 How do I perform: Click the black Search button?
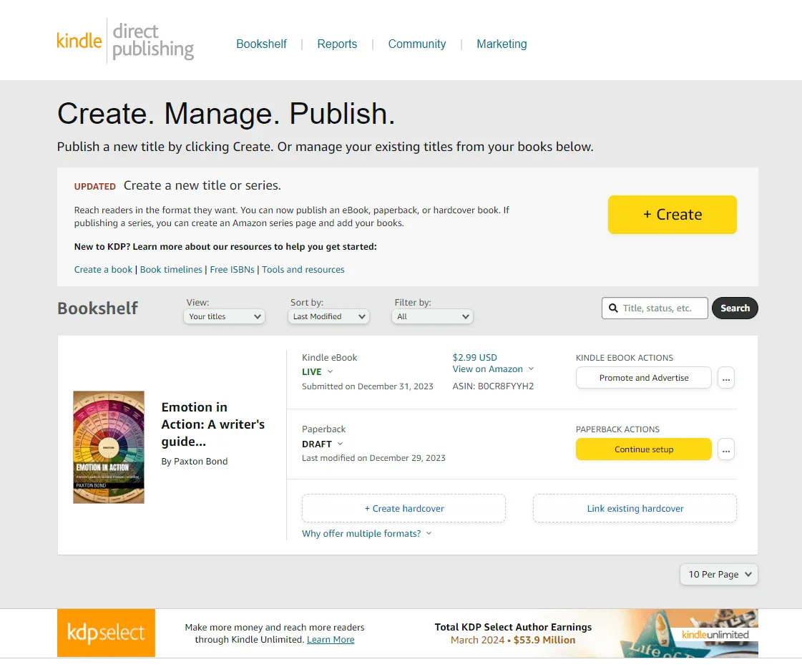pyautogui.click(x=735, y=308)
